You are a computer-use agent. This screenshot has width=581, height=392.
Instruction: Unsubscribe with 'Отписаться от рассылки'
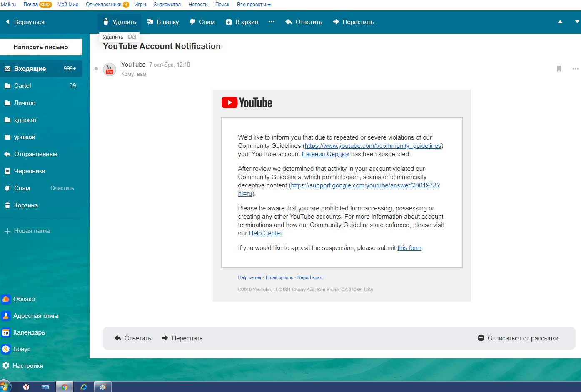(x=518, y=338)
